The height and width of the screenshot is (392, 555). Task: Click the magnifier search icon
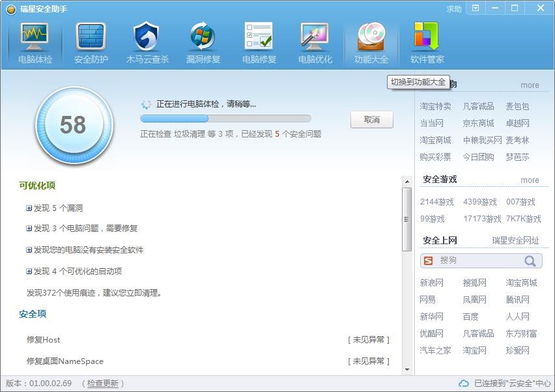coord(530,261)
